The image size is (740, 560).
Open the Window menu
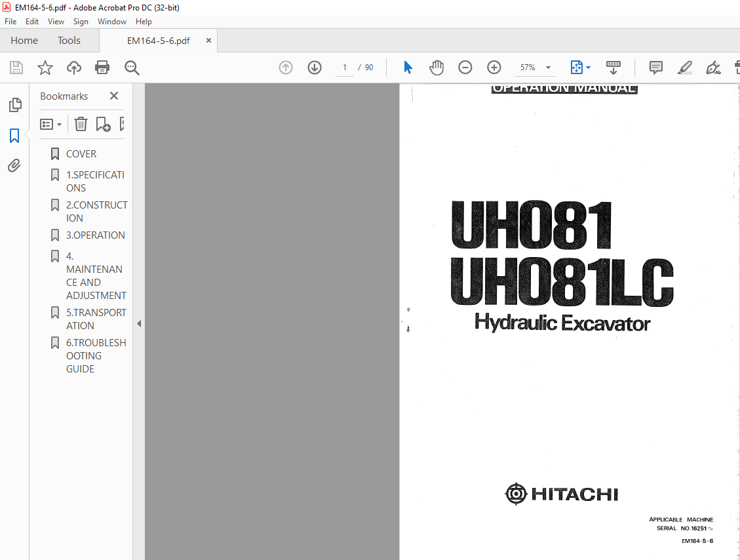pos(112,22)
